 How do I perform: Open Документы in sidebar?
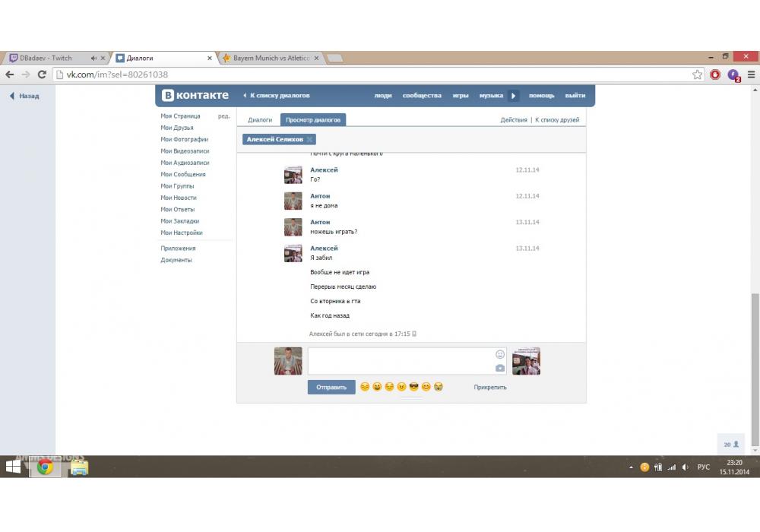tap(176, 260)
